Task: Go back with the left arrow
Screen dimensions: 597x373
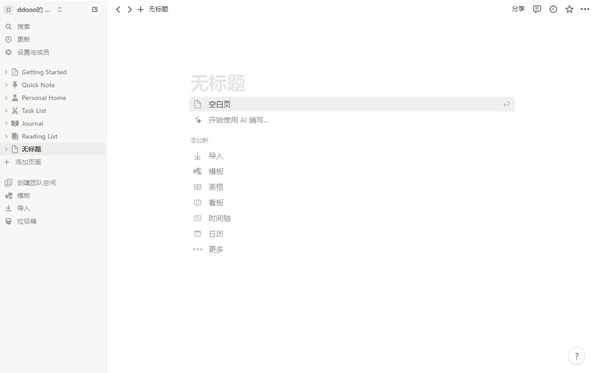Action: pyautogui.click(x=118, y=10)
